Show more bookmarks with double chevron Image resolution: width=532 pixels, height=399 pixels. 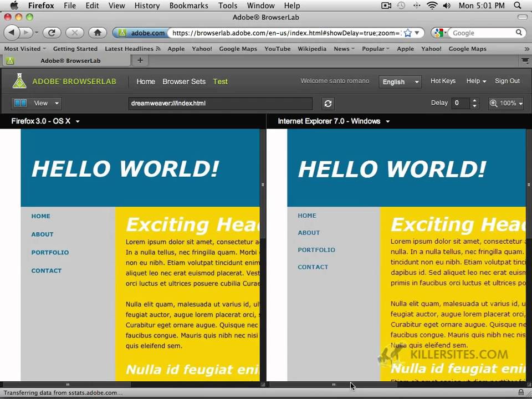pyautogui.click(x=526, y=49)
